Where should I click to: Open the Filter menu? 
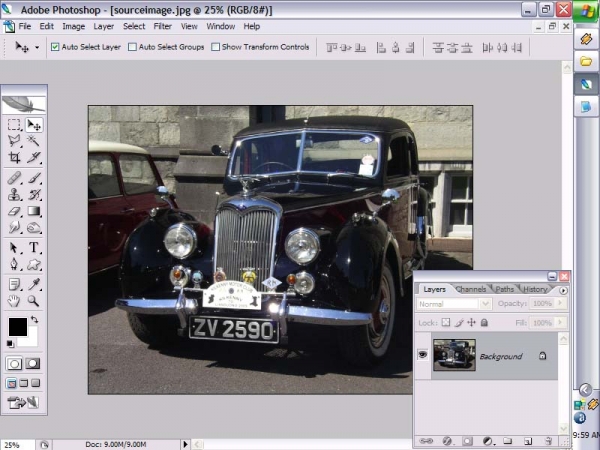click(163, 26)
